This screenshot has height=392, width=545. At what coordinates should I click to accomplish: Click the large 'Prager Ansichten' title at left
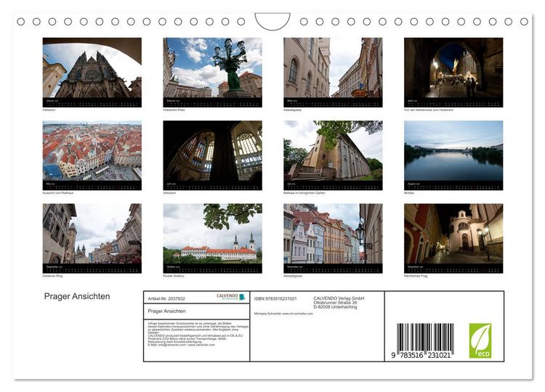tap(77, 296)
